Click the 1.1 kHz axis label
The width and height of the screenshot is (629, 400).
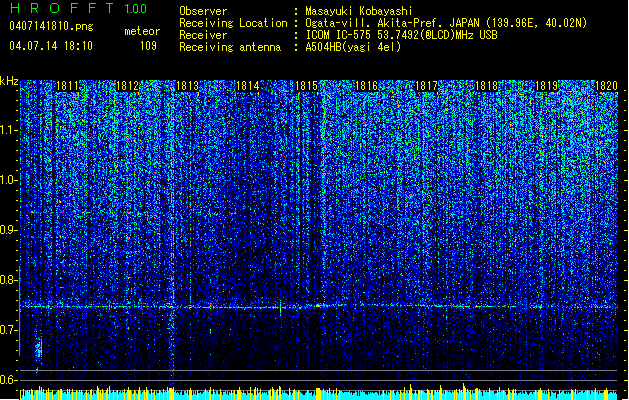(9, 130)
